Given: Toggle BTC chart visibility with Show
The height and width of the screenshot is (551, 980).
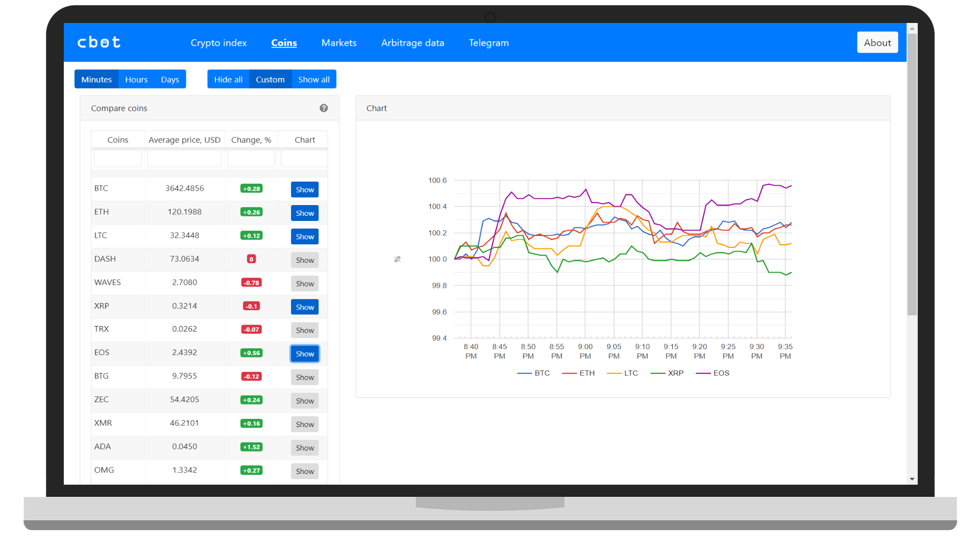Looking at the screenshot, I should point(305,189).
